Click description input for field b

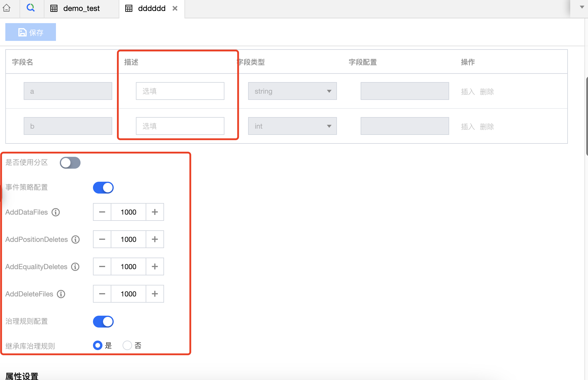(180, 126)
